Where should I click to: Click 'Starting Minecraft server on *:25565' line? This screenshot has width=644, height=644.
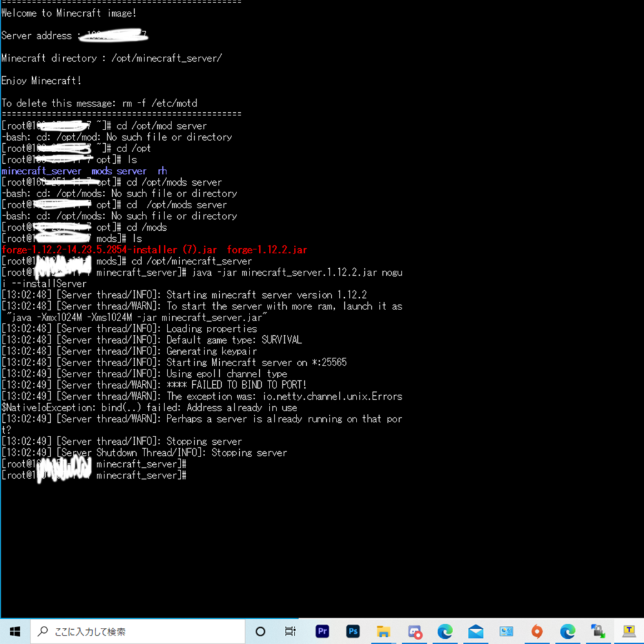[x=257, y=363]
